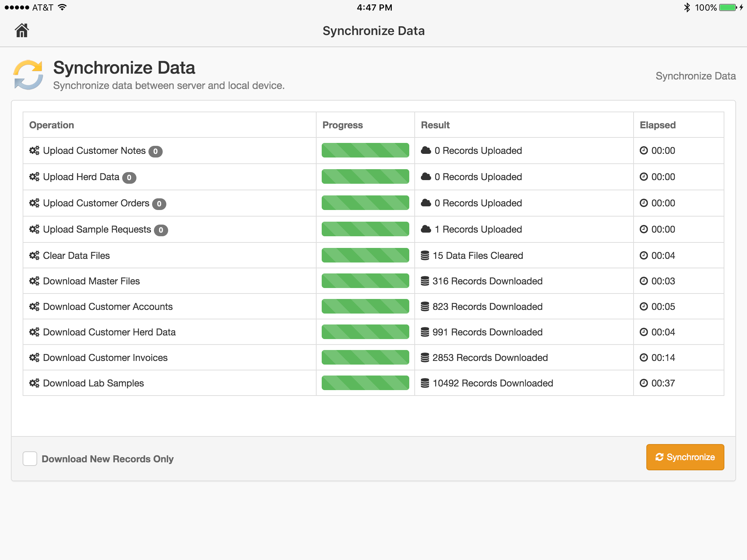The image size is (747, 560).
Task: Tap gears icon beside Clear Data Files
Action: click(34, 256)
